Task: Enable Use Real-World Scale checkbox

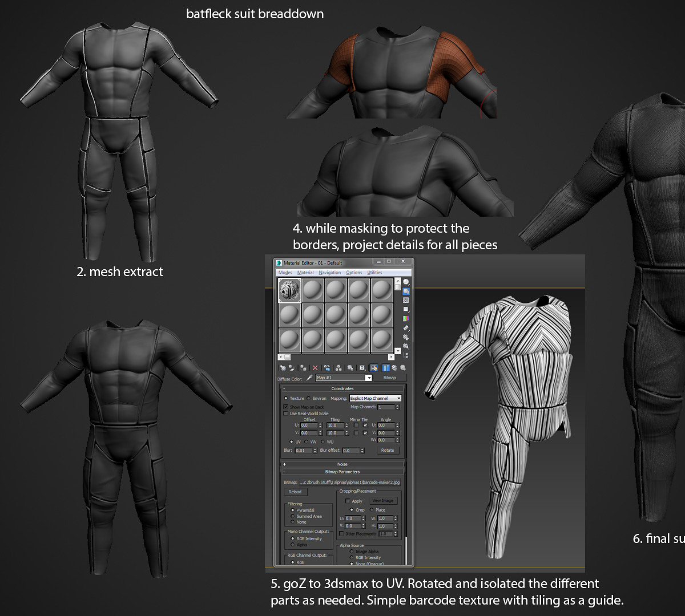Action: [x=286, y=414]
